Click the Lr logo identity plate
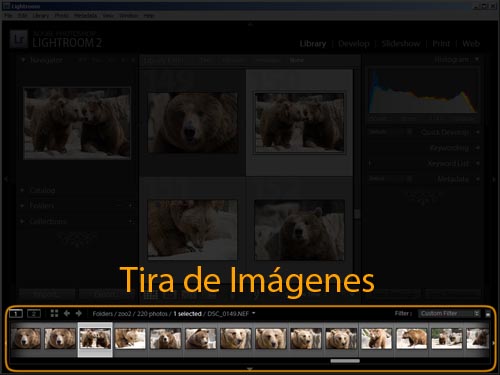 pyautogui.click(x=19, y=39)
